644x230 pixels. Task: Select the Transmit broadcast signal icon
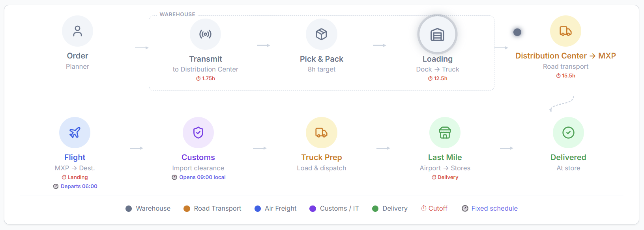(205, 34)
